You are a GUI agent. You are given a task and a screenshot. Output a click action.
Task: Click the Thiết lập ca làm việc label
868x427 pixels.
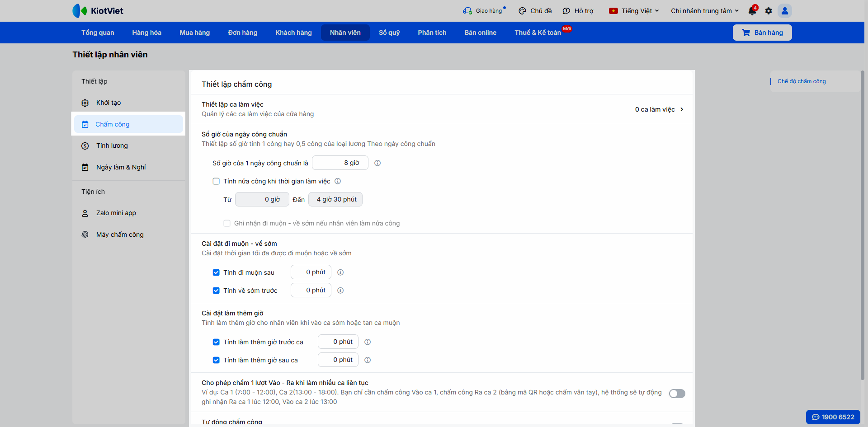[x=232, y=104]
